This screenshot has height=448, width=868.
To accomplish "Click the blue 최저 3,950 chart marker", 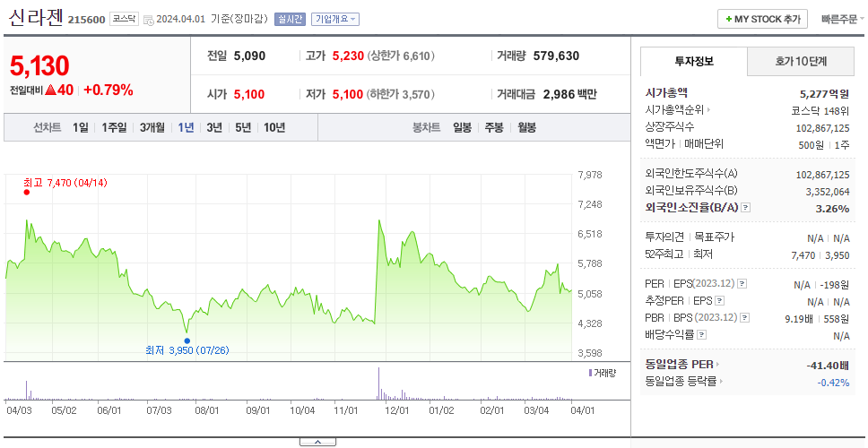I will [x=187, y=340].
